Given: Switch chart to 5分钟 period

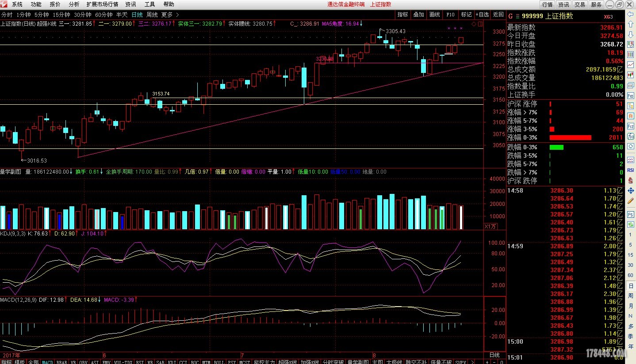Looking at the screenshot, I should [42, 15].
